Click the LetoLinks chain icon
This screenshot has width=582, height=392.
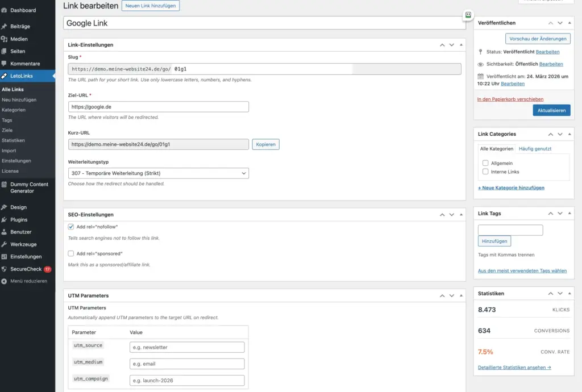pos(4,76)
